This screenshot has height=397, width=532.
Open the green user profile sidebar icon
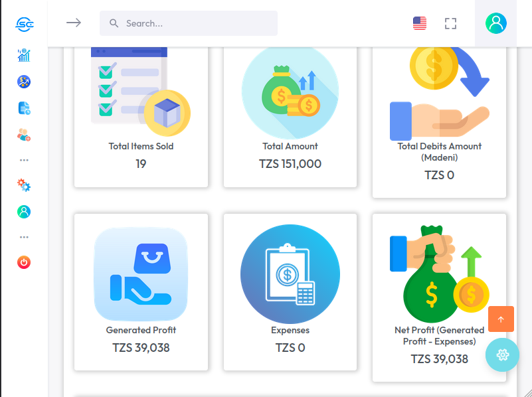point(24,212)
